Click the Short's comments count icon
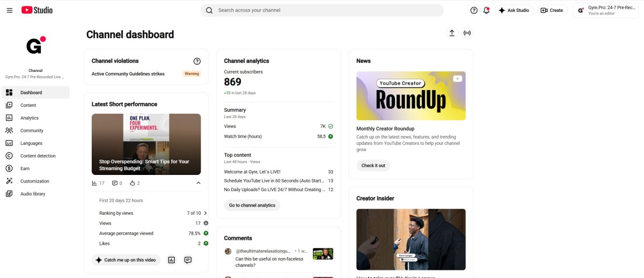Viewport: 644px width, 278px height. tap(115, 183)
